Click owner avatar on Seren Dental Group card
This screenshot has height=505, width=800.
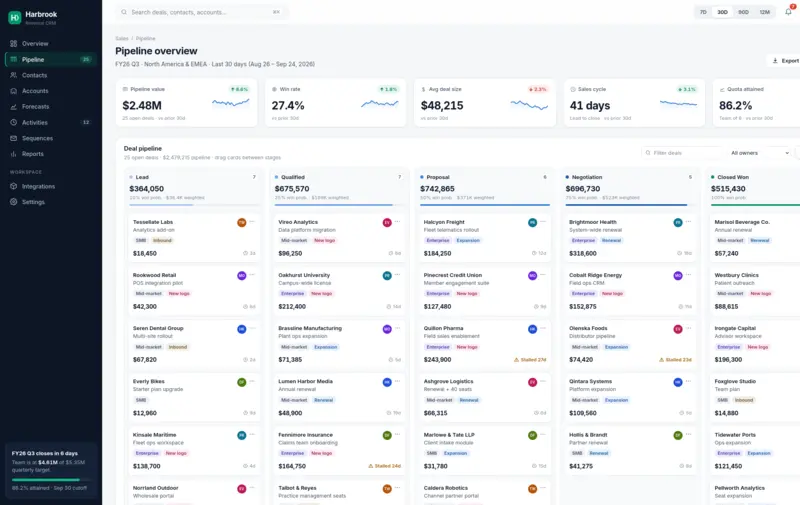242,329
